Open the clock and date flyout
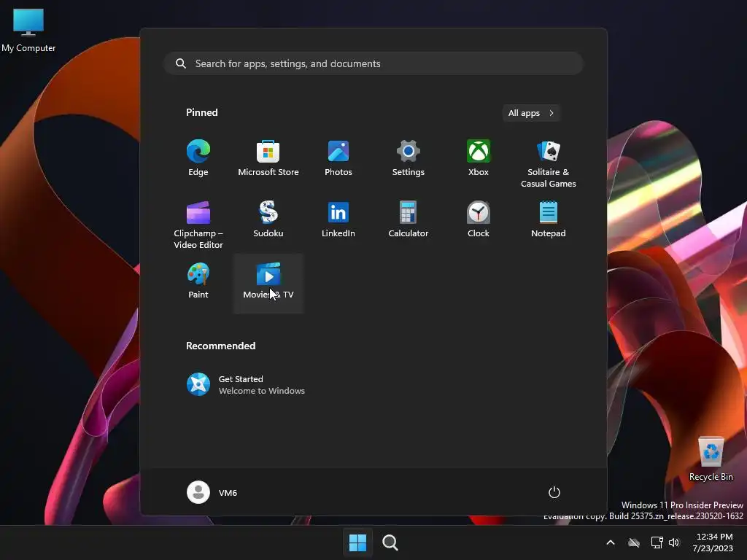 coord(713,542)
